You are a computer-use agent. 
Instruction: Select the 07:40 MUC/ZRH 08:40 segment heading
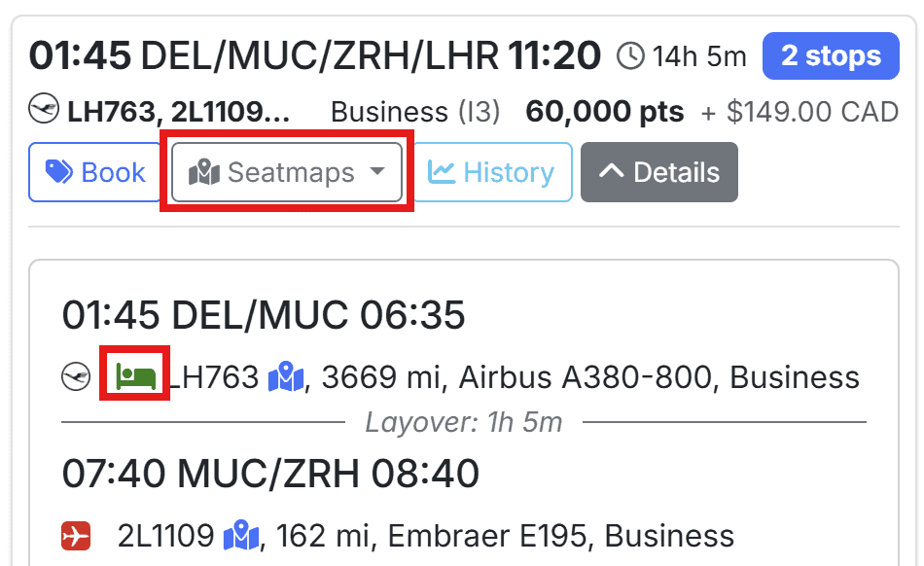pos(270,474)
